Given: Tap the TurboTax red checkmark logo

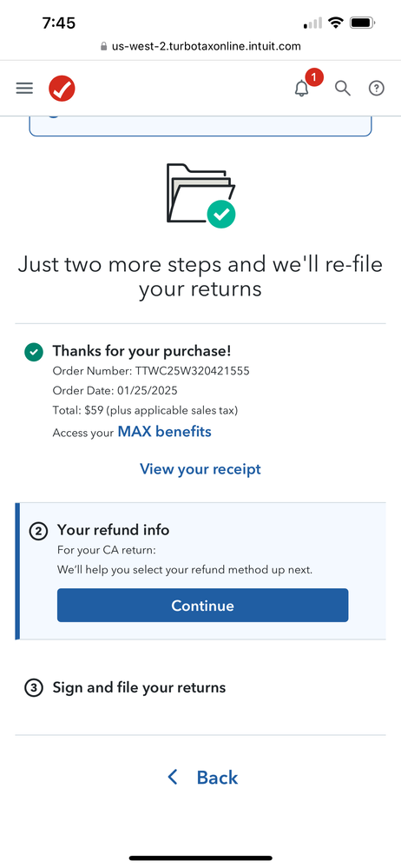Looking at the screenshot, I should pos(62,88).
